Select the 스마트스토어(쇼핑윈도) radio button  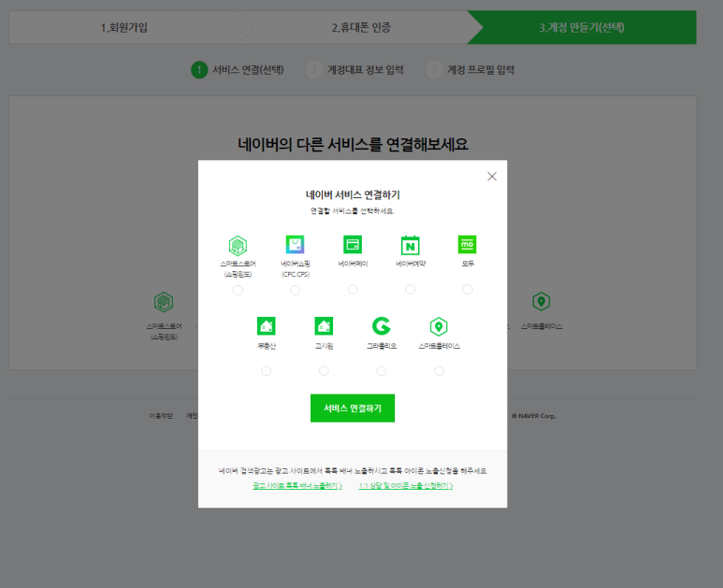[238, 290]
